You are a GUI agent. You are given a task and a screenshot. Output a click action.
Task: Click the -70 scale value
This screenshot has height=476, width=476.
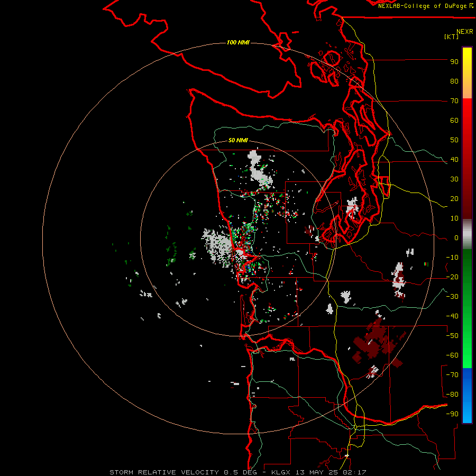[452, 375]
